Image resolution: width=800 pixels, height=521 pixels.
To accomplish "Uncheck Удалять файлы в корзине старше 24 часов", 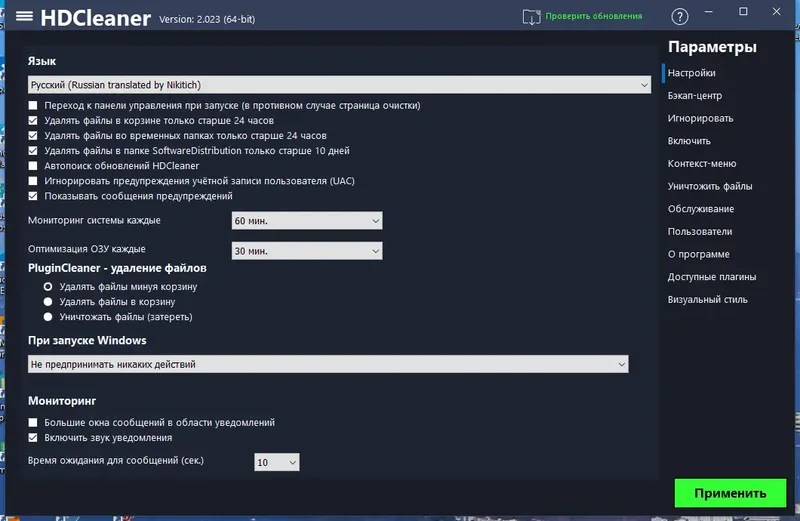I will (x=33, y=120).
